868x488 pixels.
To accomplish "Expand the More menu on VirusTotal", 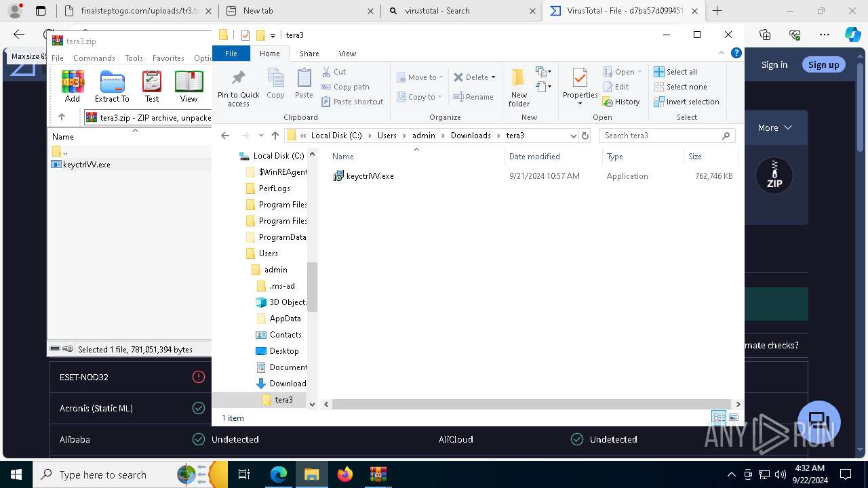I will pos(775,127).
